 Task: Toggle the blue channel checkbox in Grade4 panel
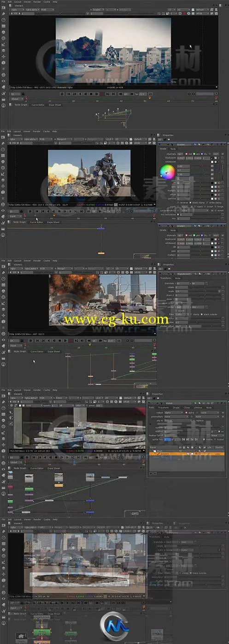pyautogui.click(x=202, y=154)
